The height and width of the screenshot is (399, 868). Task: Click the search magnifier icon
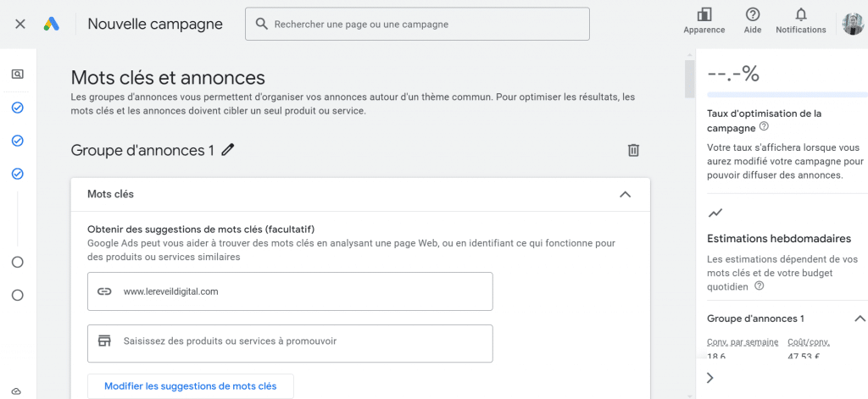[x=261, y=24]
